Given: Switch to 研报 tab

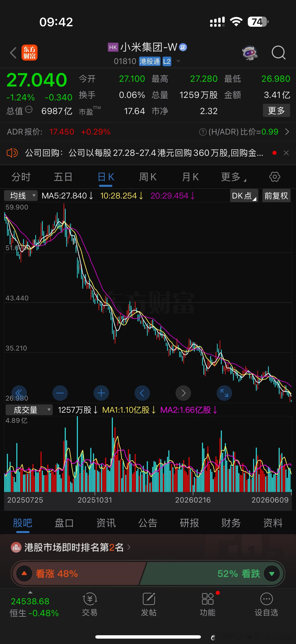Looking at the screenshot, I should (189, 523).
